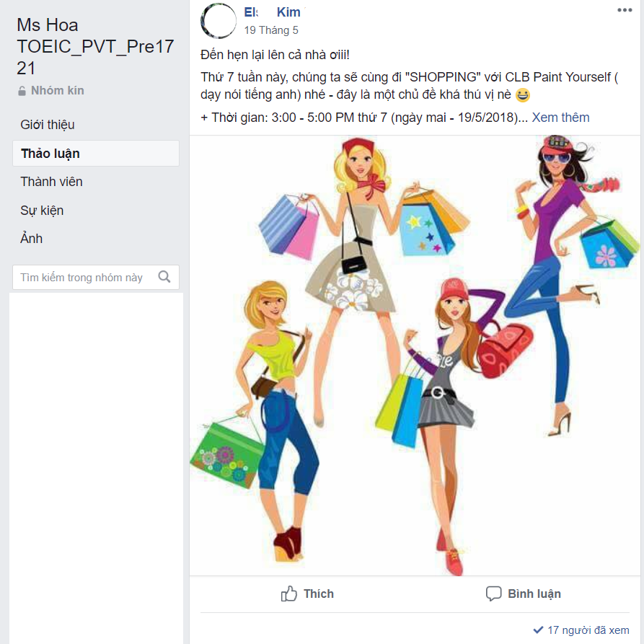The width and height of the screenshot is (644, 644).
Task: Click the 19 Tháng 5 post timestamp
Action: click(x=271, y=30)
